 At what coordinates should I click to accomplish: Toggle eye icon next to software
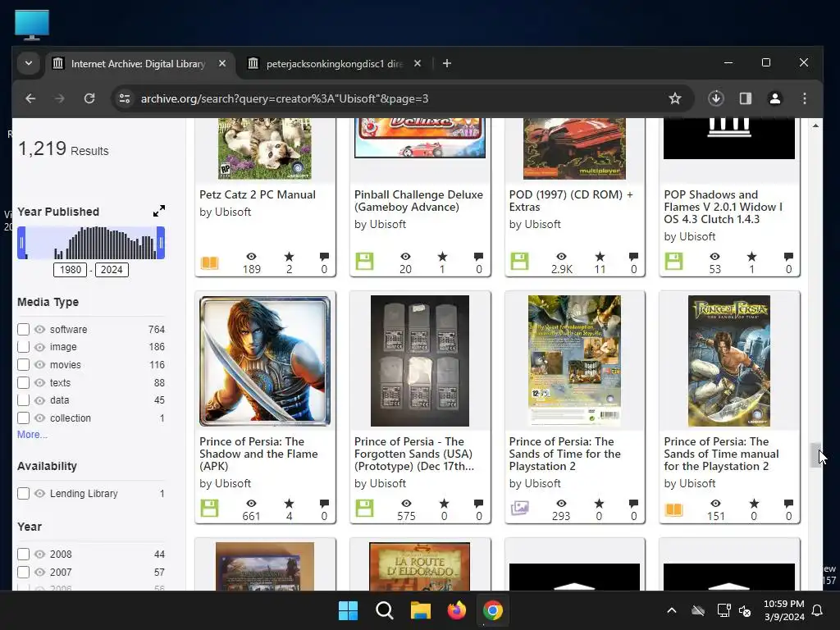point(39,329)
